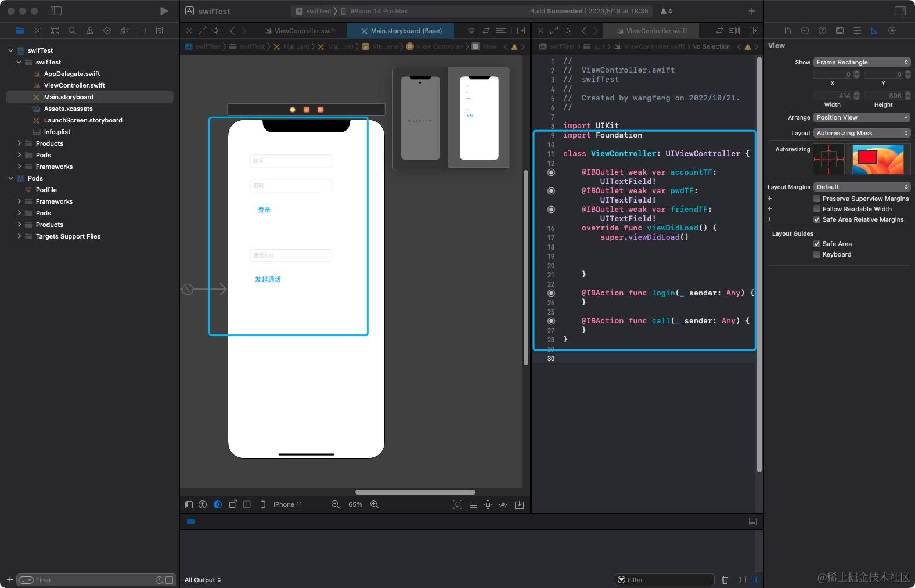Screen dimensions: 915x588
Task: Toggle the right inspector panel button
Action: pos(900,11)
